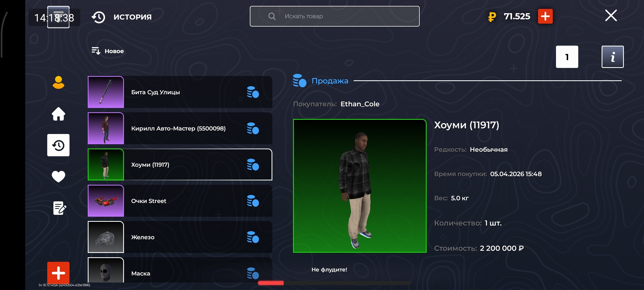Open the info 'i' button
Image resolution: width=644 pixels, height=290 pixels.
coord(612,57)
